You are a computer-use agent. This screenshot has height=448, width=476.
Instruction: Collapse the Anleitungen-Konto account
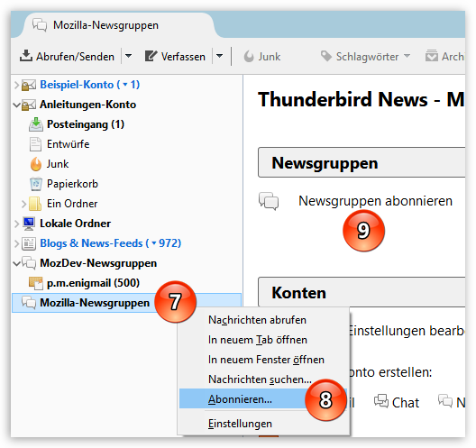pyautogui.click(x=17, y=105)
